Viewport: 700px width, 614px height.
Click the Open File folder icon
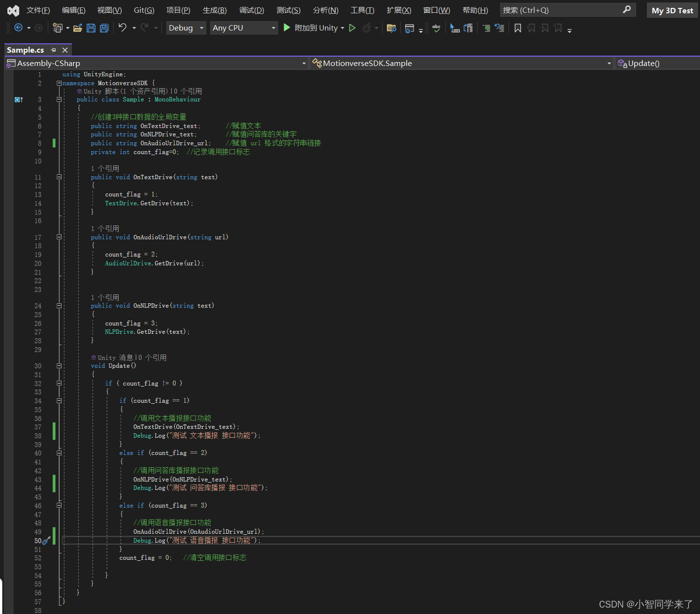77,28
